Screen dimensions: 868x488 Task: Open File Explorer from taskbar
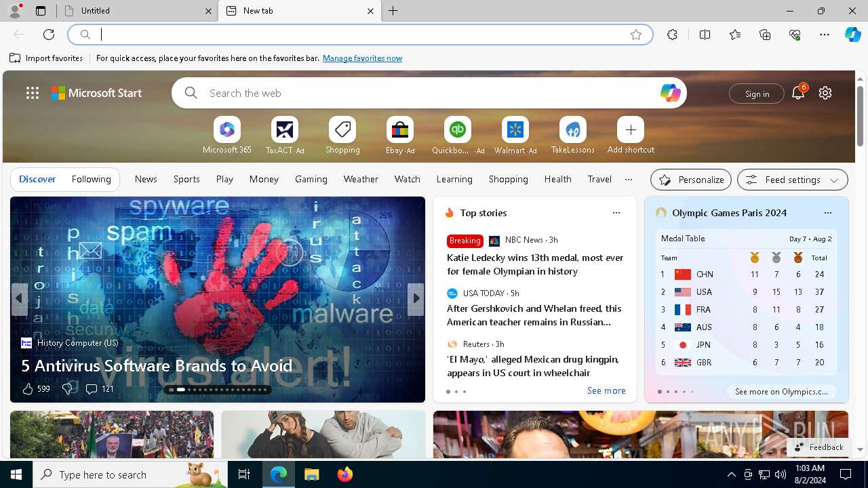pyautogui.click(x=311, y=474)
